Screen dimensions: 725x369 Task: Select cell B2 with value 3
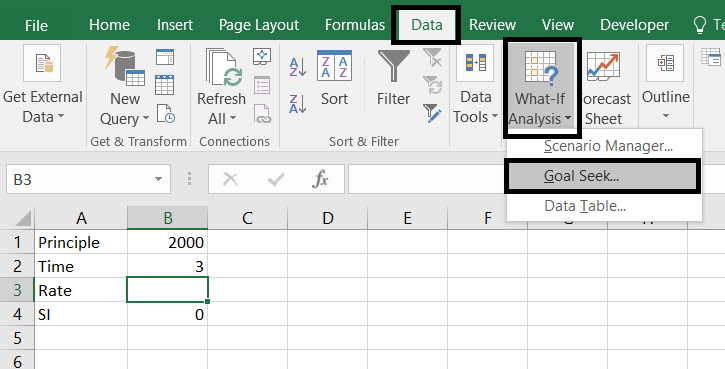pyautogui.click(x=167, y=266)
